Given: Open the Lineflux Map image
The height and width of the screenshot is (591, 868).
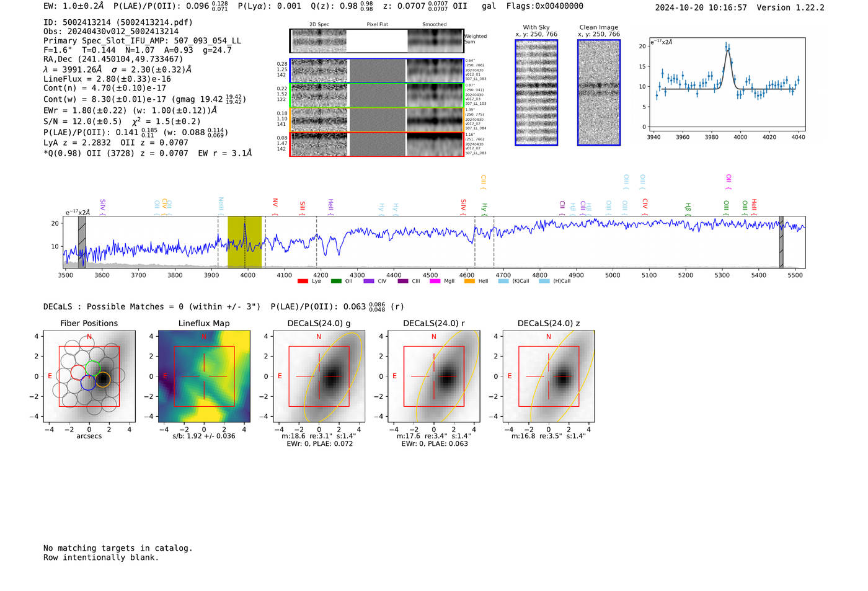Looking at the screenshot, I should point(204,376).
